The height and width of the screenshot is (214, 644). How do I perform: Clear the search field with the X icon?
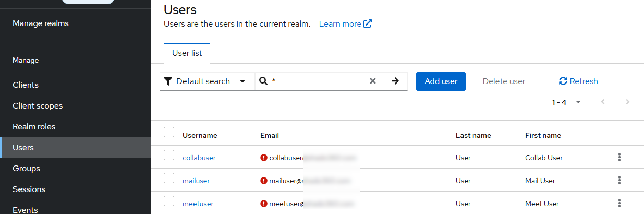[373, 81]
